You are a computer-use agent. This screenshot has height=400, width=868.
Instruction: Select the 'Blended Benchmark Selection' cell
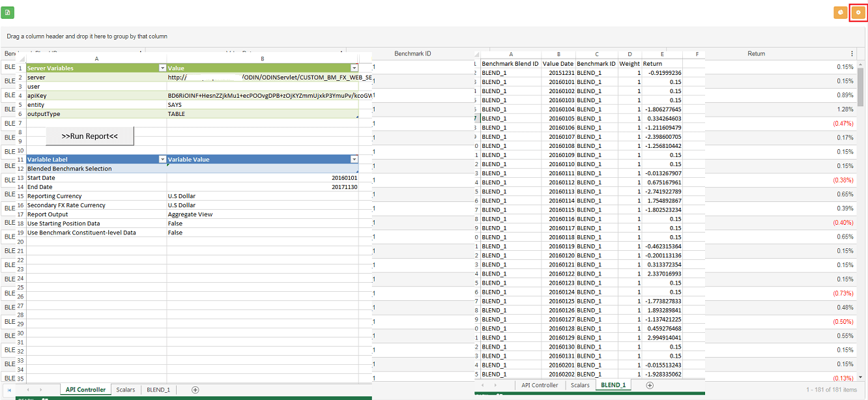point(96,169)
